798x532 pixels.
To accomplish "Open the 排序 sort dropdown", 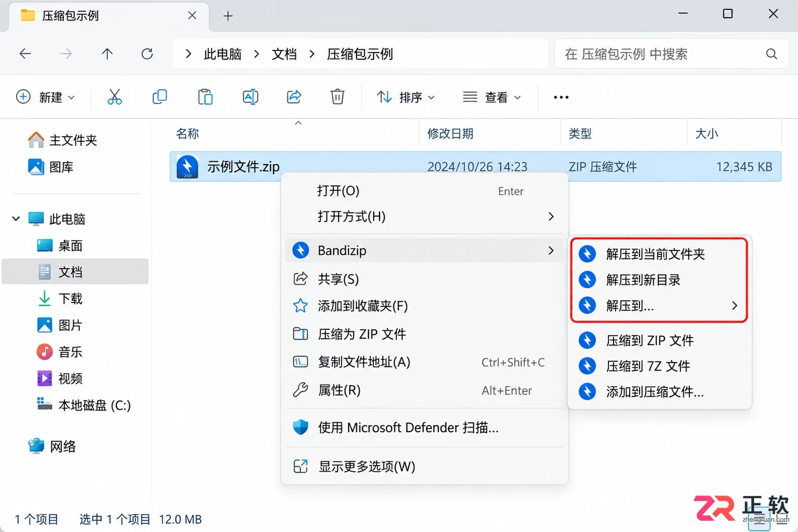I will tap(406, 98).
